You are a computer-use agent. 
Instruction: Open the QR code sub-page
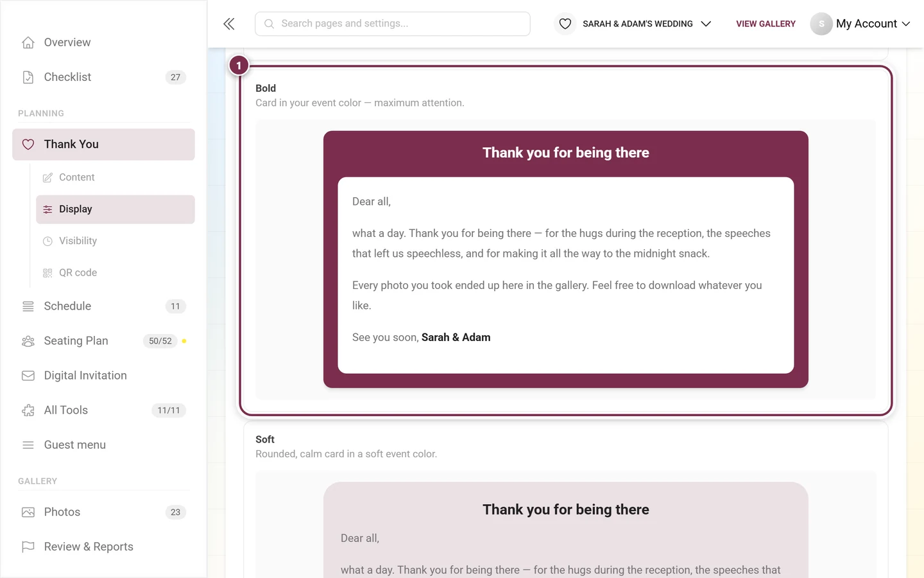coord(116,273)
